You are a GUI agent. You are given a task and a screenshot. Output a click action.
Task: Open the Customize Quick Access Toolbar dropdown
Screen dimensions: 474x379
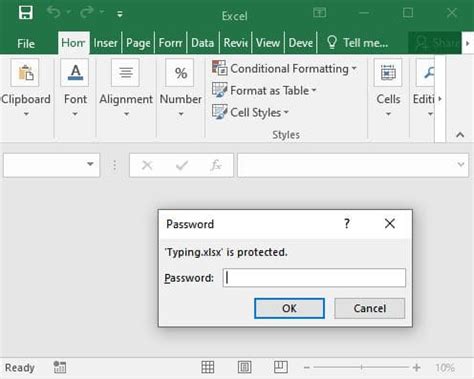[x=120, y=14]
